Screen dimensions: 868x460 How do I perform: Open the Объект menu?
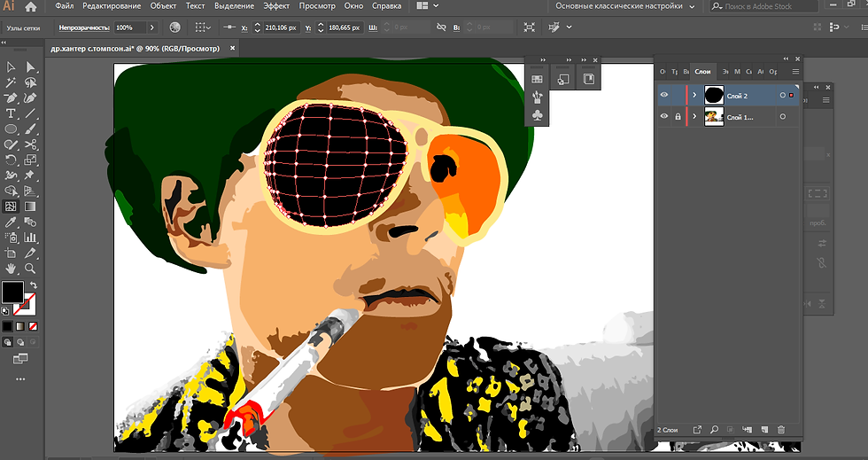(x=163, y=6)
